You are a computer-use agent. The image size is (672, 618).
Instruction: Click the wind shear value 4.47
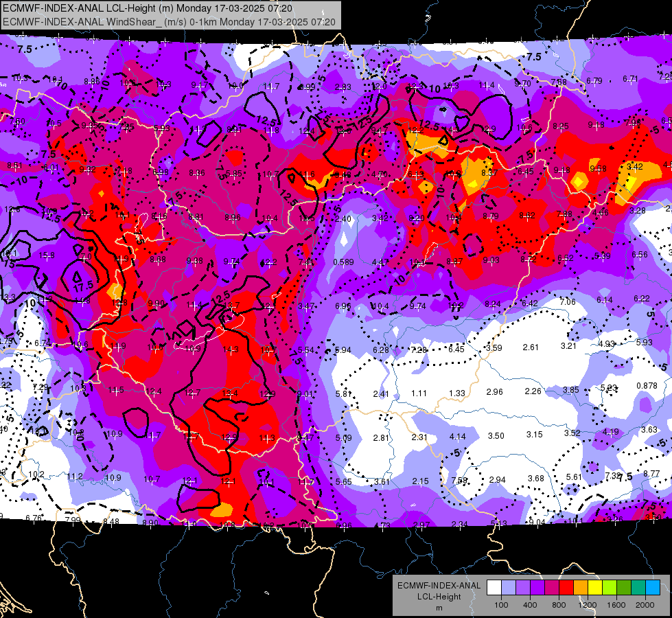(380, 262)
